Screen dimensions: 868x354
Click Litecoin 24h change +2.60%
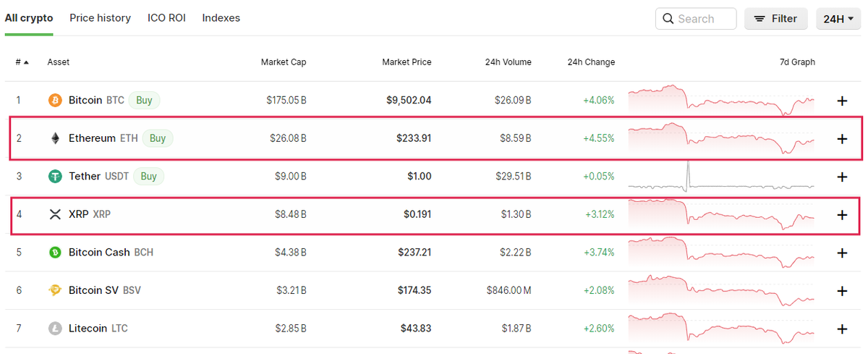tap(599, 328)
